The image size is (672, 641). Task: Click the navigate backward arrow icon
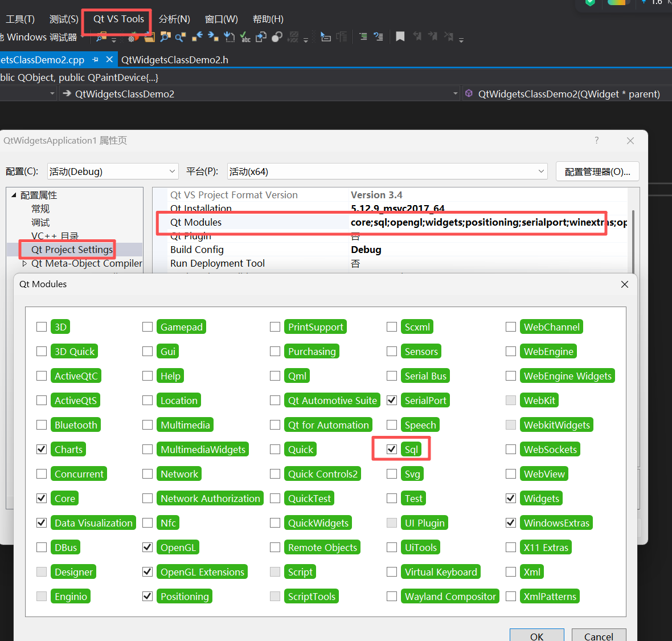coord(197,37)
